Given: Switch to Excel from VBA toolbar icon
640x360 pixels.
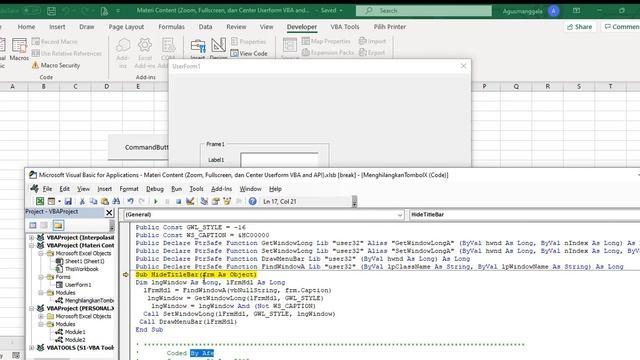Looking at the screenshot, I should tap(40, 201).
